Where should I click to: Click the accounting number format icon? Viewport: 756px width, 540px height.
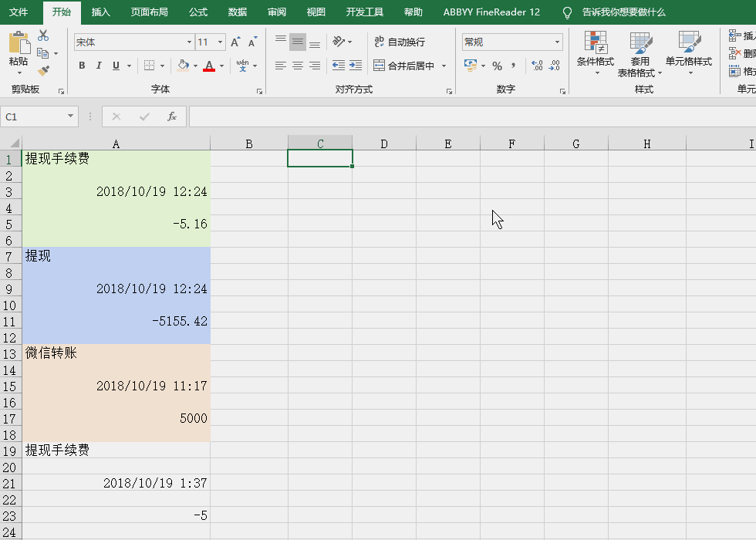470,66
